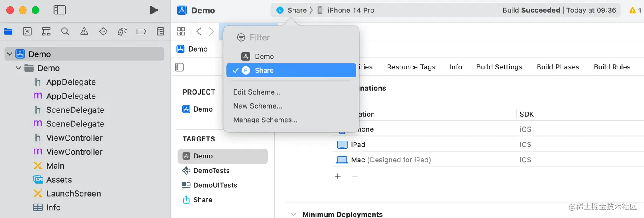This screenshot has height=218, width=644.
Task: Switch to the Build Settings tab
Action: tap(499, 67)
